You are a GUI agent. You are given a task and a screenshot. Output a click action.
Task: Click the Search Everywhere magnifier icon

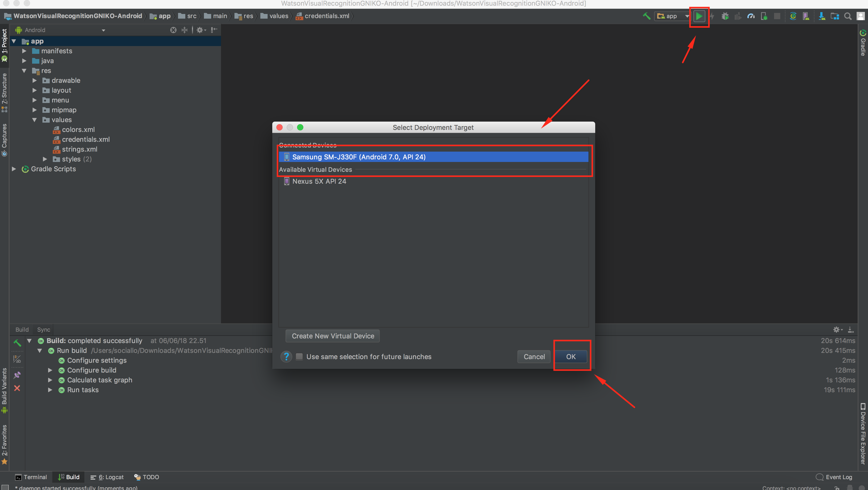(848, 16)
